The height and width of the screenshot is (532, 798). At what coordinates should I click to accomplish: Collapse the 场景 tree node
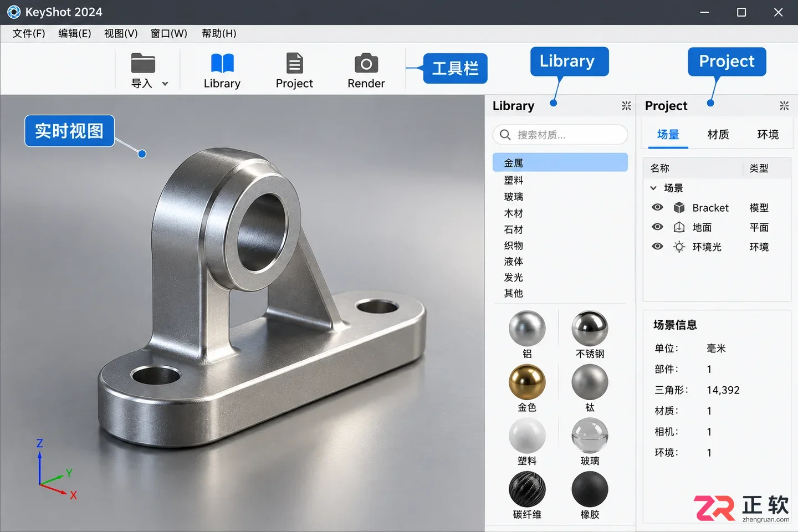(653, 188)
